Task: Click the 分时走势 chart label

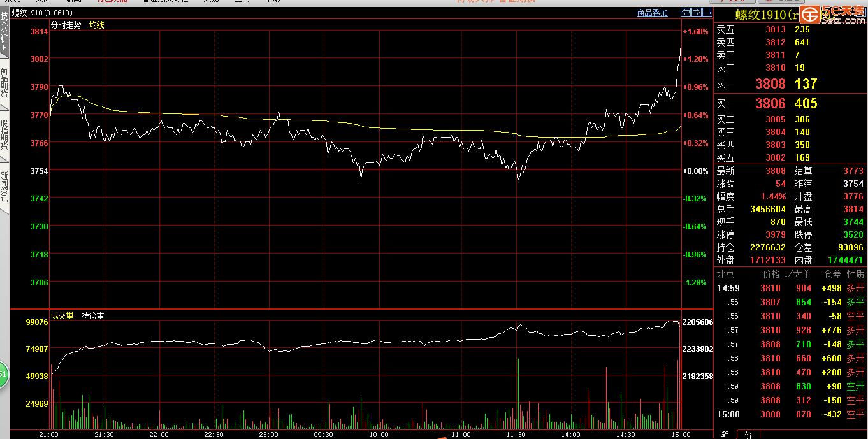Action: tap(66, 25)
